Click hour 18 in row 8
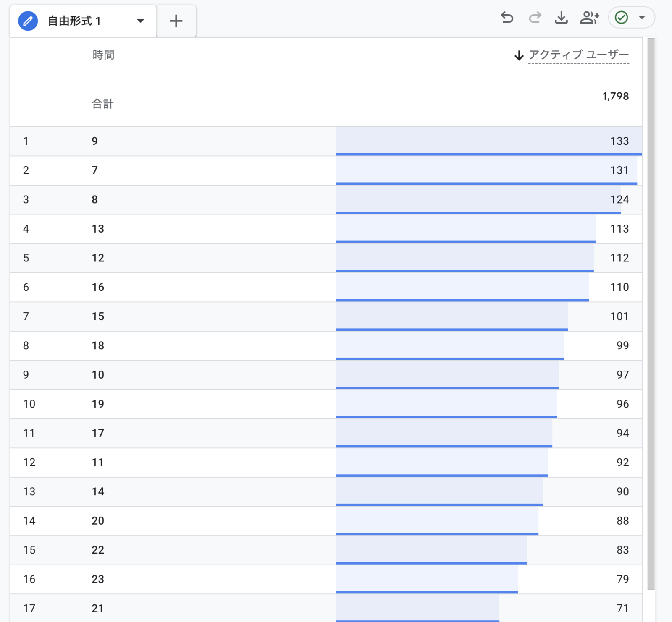672x622 pixels. click(98, 345)
